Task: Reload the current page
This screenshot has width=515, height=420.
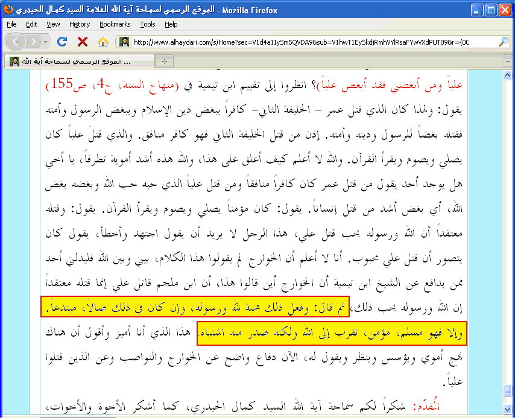Action: click(x=62, y=42)
